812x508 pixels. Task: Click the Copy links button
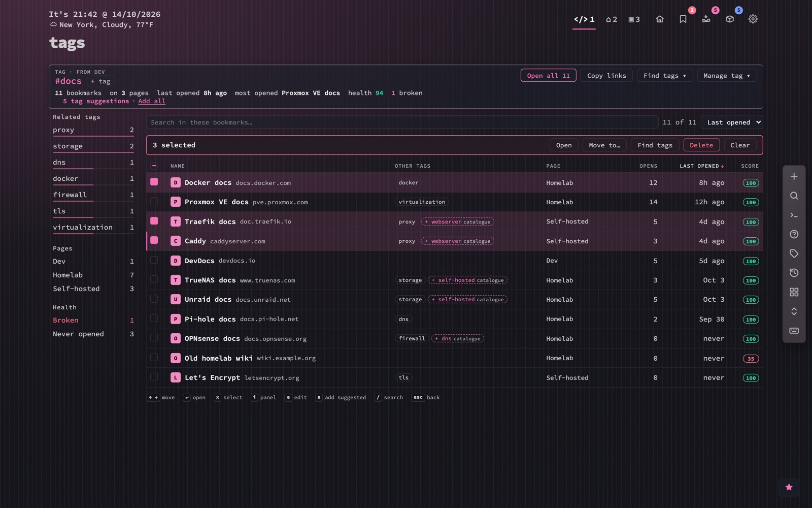(606, 76)
